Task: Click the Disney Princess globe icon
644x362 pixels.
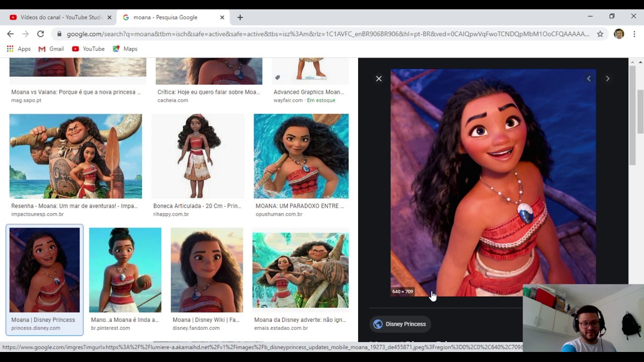Action: tap(378, 324)
